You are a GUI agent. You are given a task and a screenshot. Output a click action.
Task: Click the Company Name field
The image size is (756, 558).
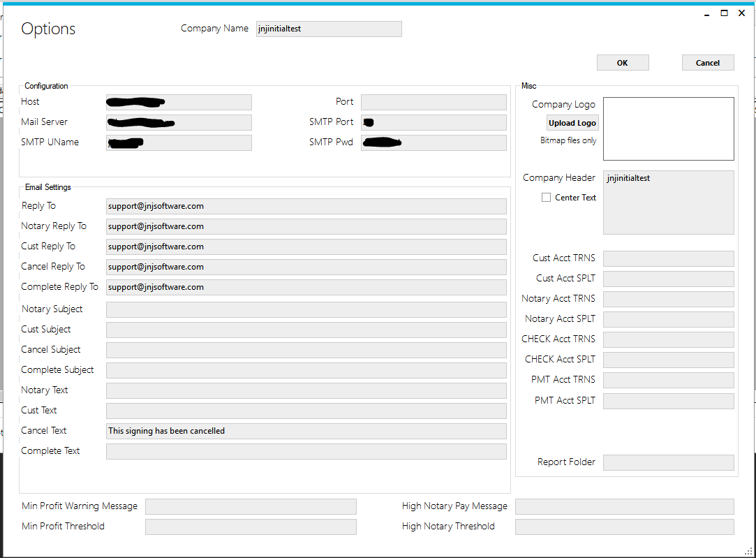pos(329,29)
